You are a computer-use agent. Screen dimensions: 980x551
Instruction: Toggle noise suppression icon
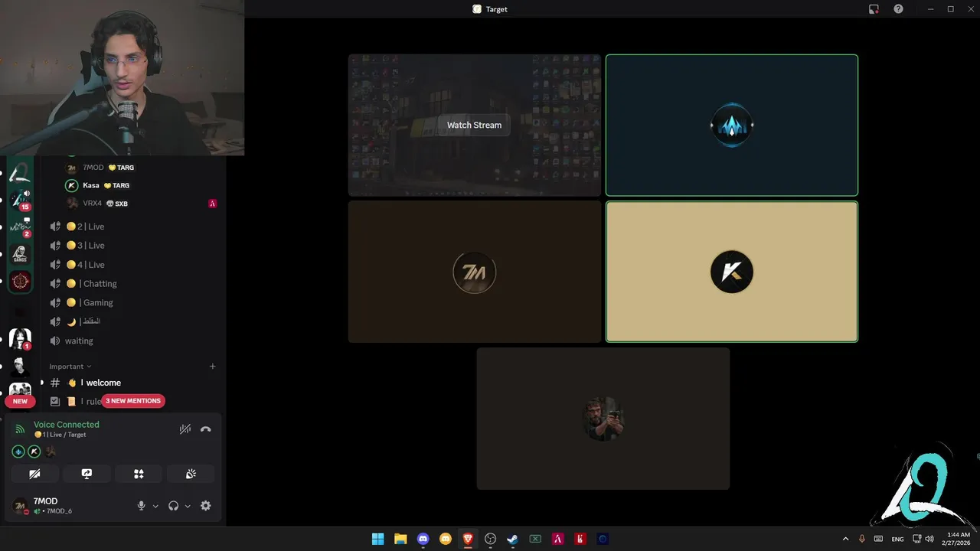click(185, 429)
